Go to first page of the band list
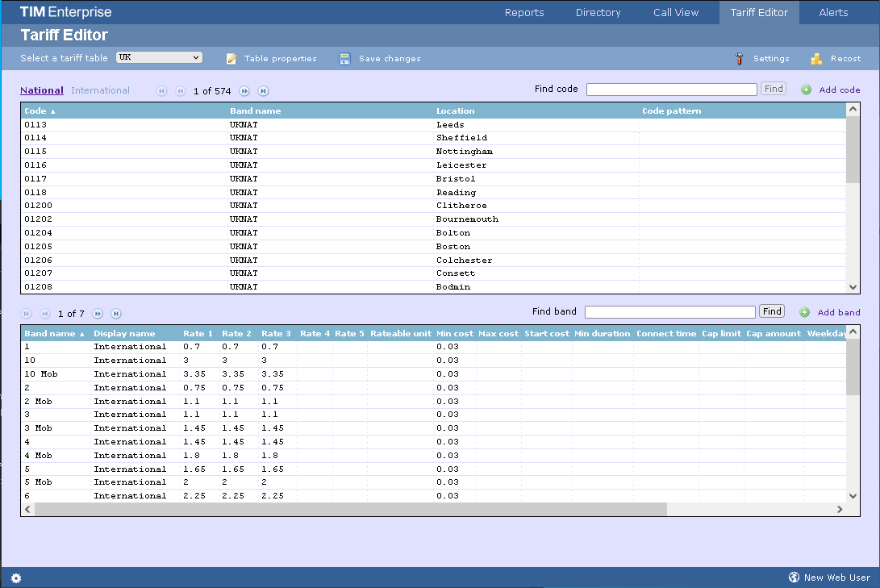Screen dimensions: 880x588 [x=26, y=314]
